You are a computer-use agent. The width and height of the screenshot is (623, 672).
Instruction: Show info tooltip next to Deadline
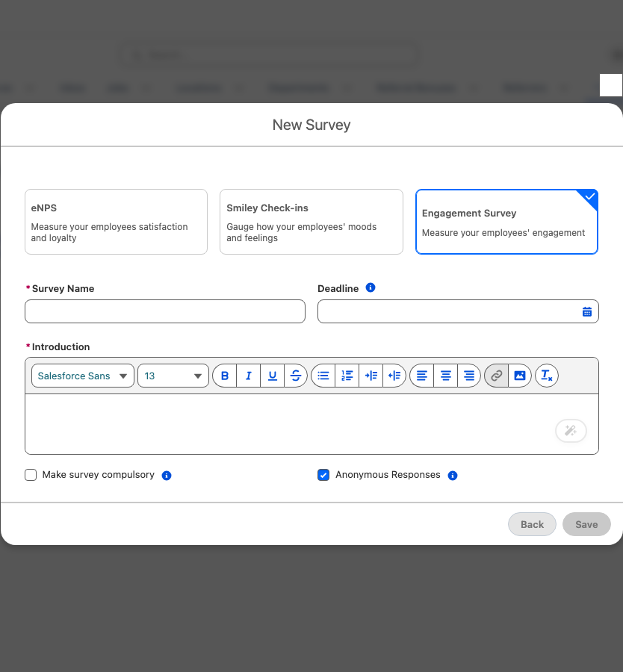coord(371,287)
